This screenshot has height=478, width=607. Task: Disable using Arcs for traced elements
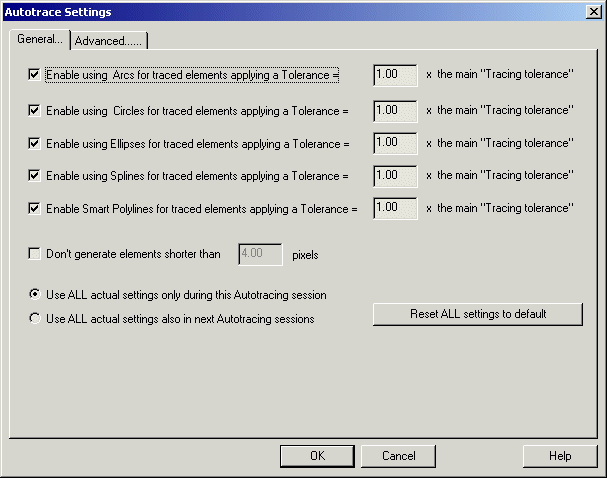(x=35, y=75)
